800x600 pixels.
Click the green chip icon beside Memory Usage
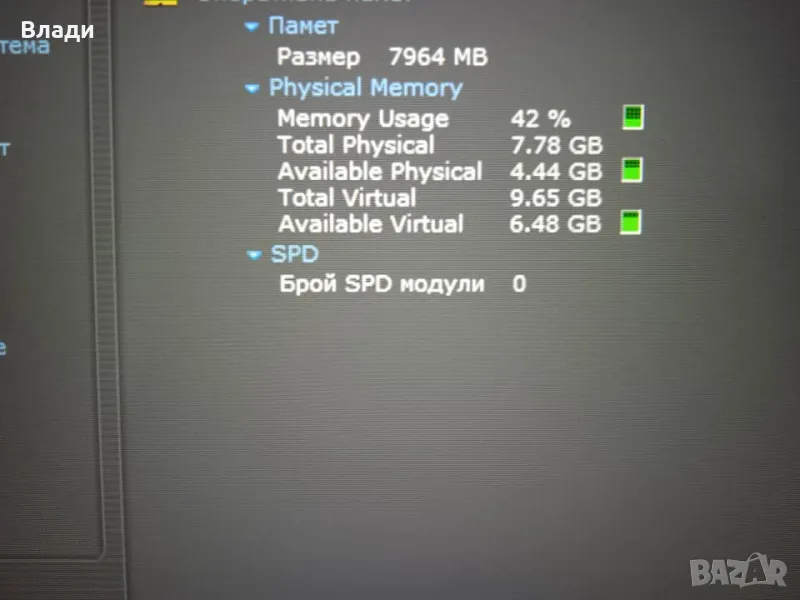[633, 117]
